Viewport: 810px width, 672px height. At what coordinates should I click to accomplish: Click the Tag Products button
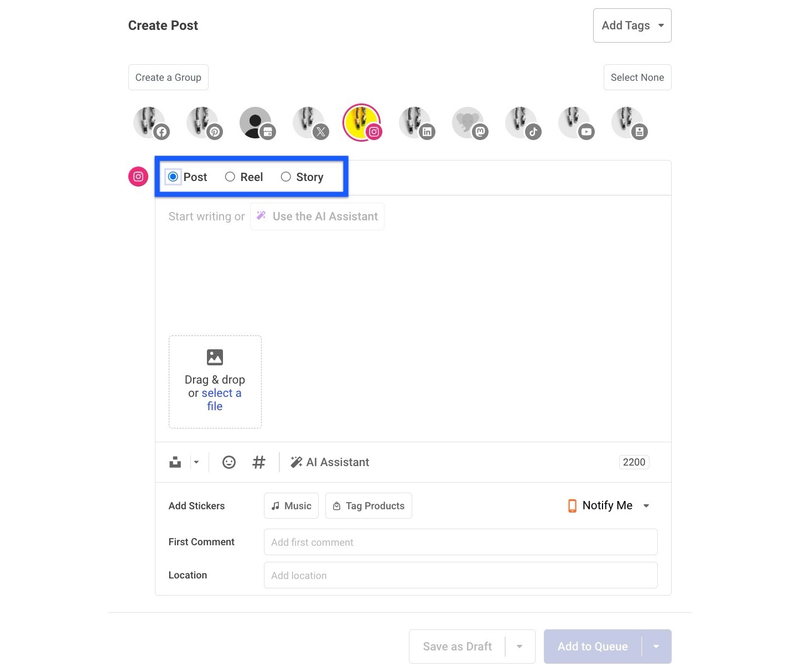coord(368,506)
